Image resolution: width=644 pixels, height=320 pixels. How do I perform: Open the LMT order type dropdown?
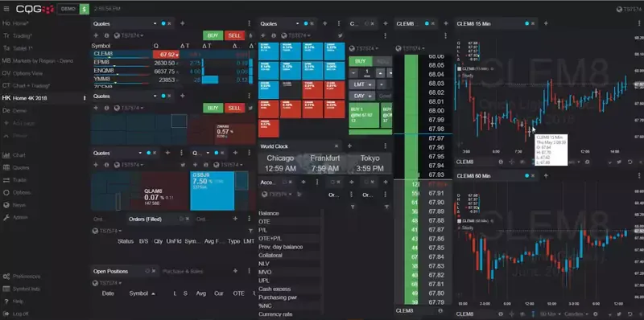tap(361, 84)
